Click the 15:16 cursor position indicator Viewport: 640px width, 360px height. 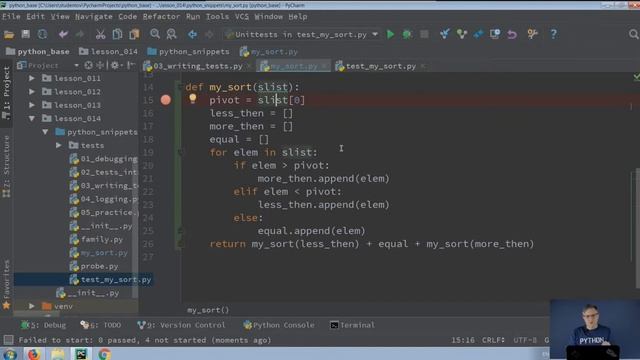(x=463, y=340)
